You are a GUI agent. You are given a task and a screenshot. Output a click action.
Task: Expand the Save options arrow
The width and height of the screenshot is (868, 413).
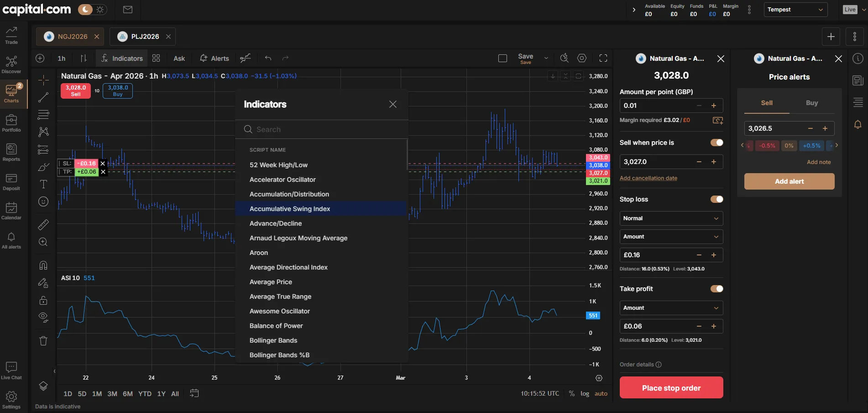click(546, 58)
